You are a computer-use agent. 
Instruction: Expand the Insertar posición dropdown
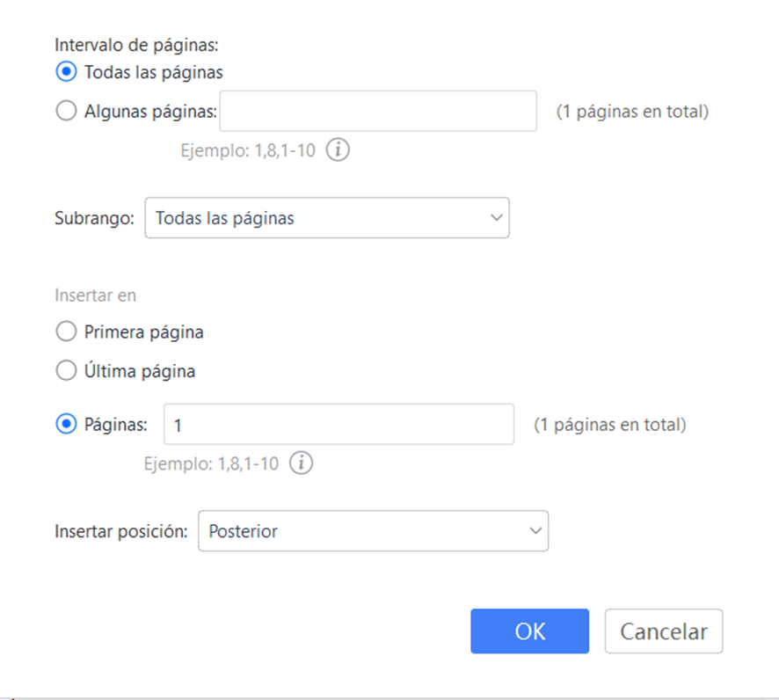click(x=373, y=531)
